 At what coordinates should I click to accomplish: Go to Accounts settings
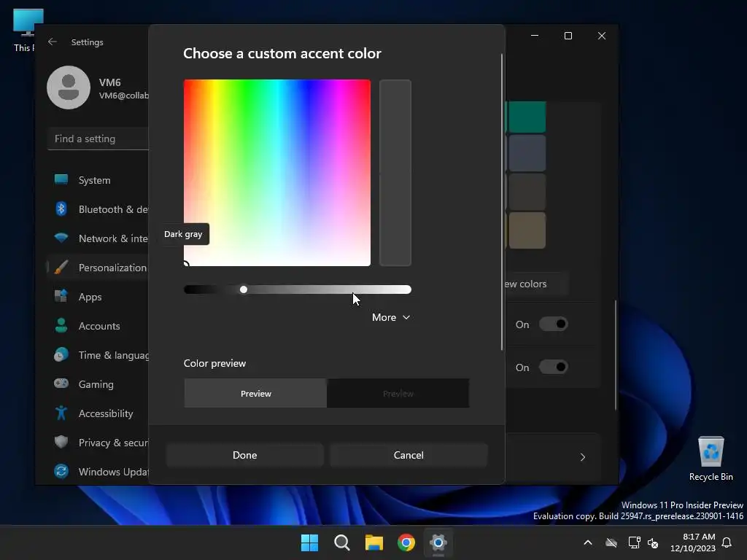tap(99, 326)
